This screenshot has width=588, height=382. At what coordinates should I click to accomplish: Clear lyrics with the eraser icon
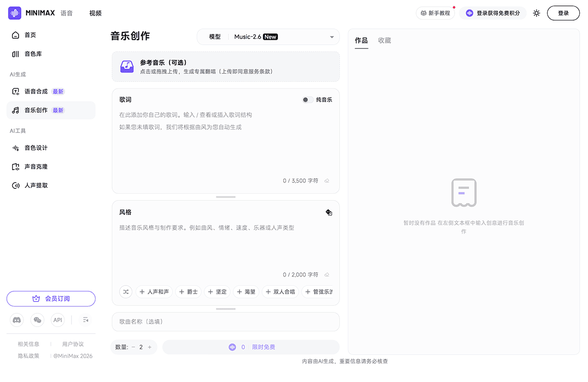[327, 181]
